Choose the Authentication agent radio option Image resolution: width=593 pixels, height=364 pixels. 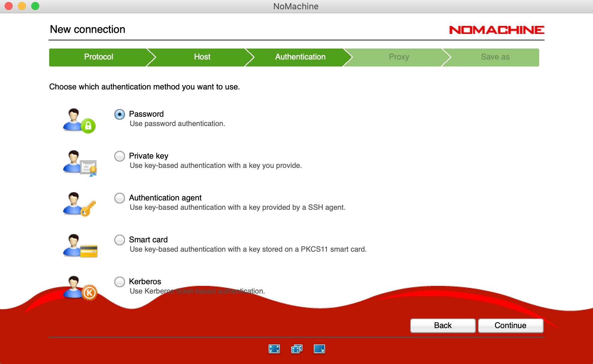tap(120, 198)
